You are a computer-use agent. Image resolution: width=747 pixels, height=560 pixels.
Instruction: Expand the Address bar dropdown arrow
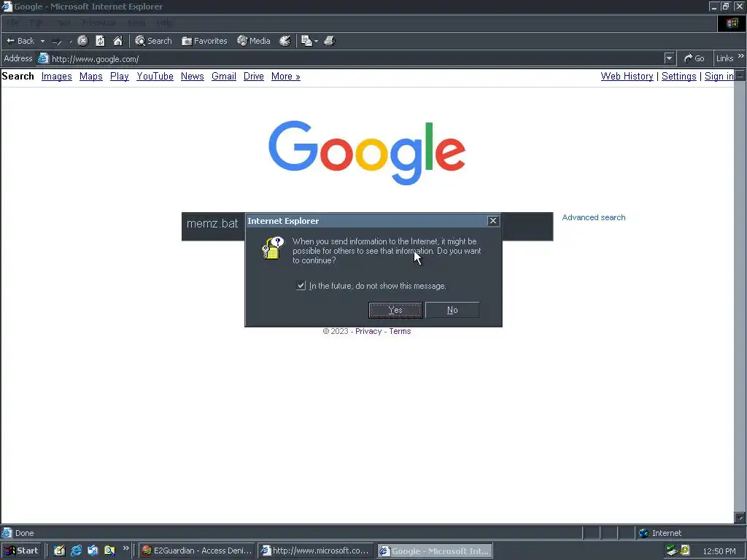(x=670, y=58)
